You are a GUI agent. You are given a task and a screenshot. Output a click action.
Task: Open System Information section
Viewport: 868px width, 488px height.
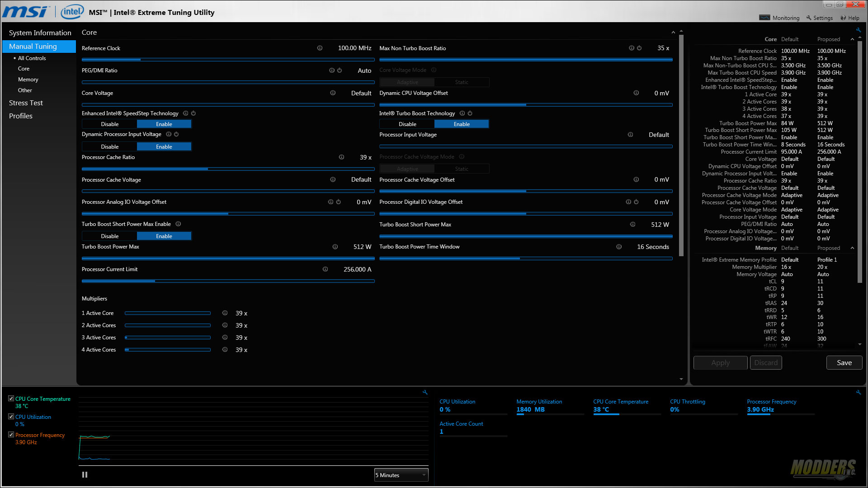pos(40,33)
